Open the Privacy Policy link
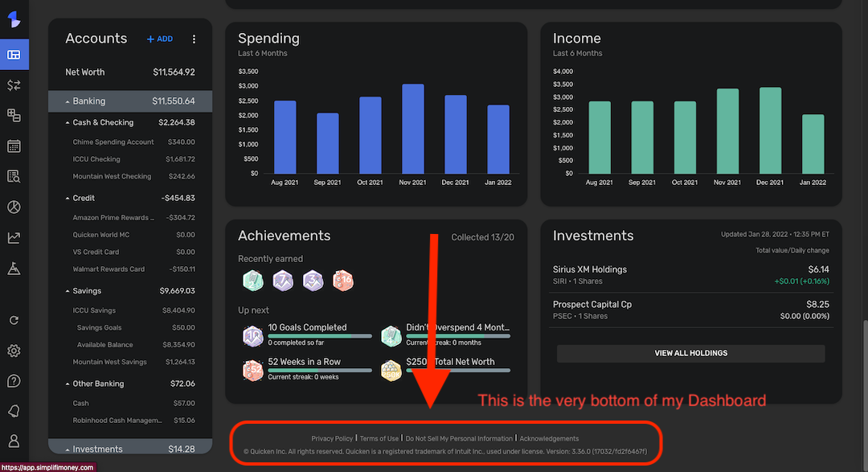This screenshot has width=868, height=472. click(x=332, y=438)
